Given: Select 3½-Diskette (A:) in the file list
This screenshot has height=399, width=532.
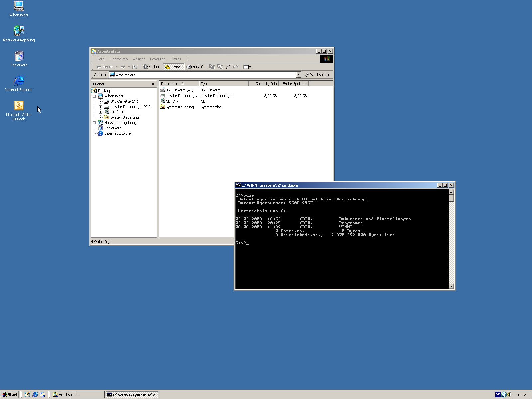Looking at the screenshot, I should [177, 90].
